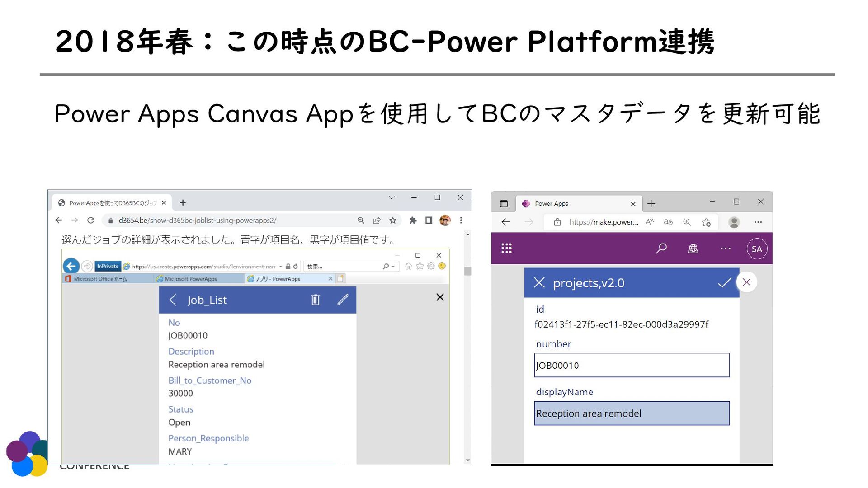Edit record with pencil icon
Viewport: 868px width, 488px height.
click(343, 300)
